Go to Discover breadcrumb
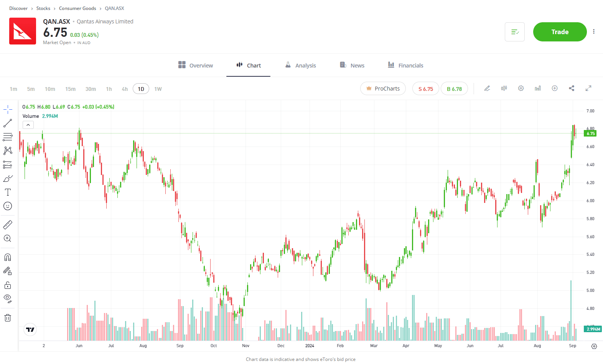Viewport: 603px width, 364px height. click(18, 8)
